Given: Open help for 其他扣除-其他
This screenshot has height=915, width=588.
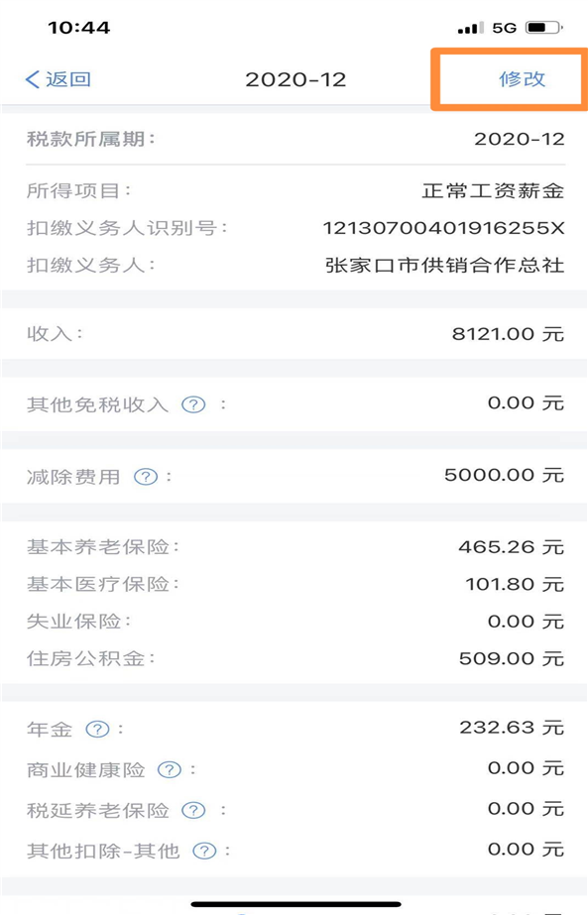Looking at the screenshot, I should click(x=204, y=851).
